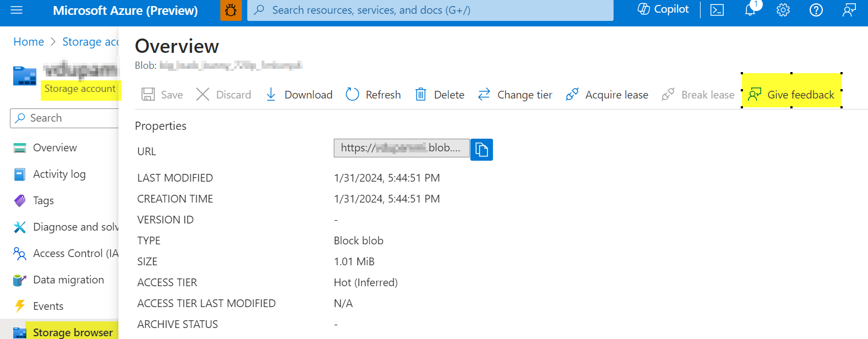Select the 'Block blob' type value
This screenshot has height=339, width=868.
click(359, 240)
